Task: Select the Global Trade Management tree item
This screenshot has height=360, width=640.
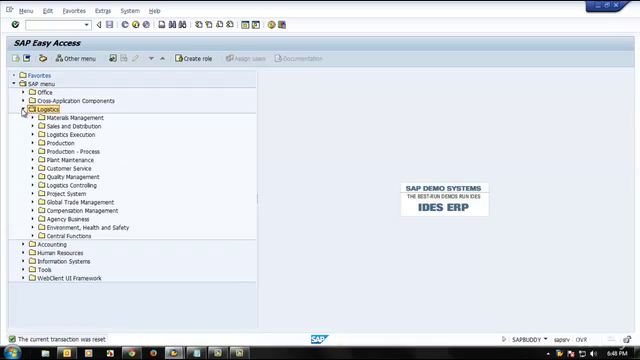Action: click(x=80, y=202)
